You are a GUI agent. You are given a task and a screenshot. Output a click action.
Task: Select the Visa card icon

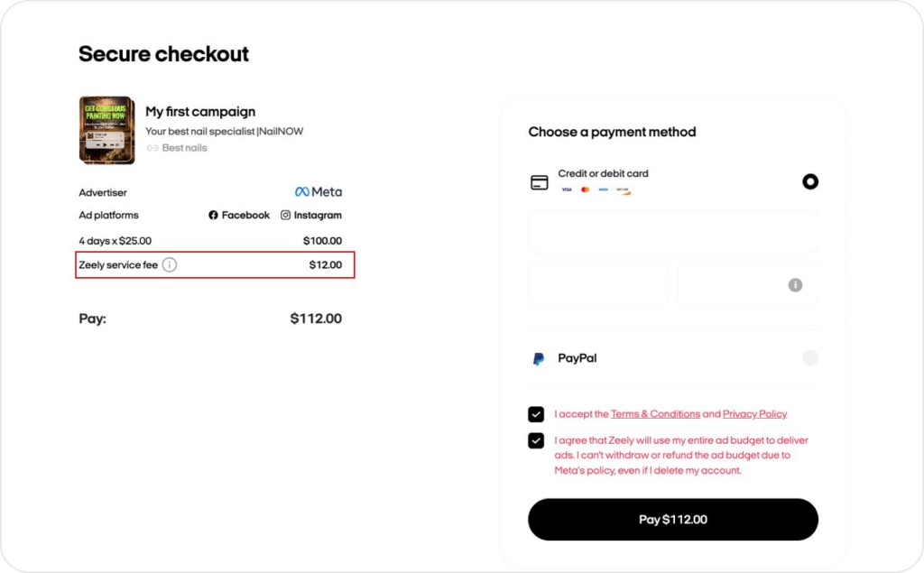pos(567,189)
